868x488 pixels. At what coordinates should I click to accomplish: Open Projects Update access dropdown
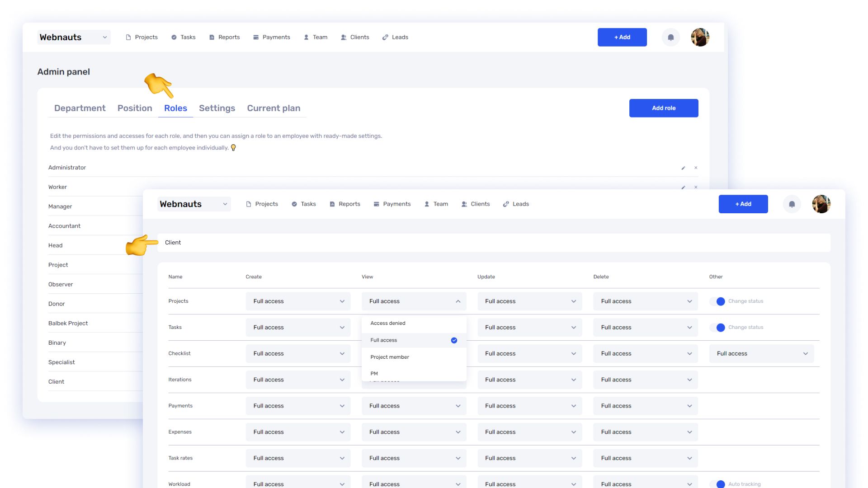pos(530,301)
